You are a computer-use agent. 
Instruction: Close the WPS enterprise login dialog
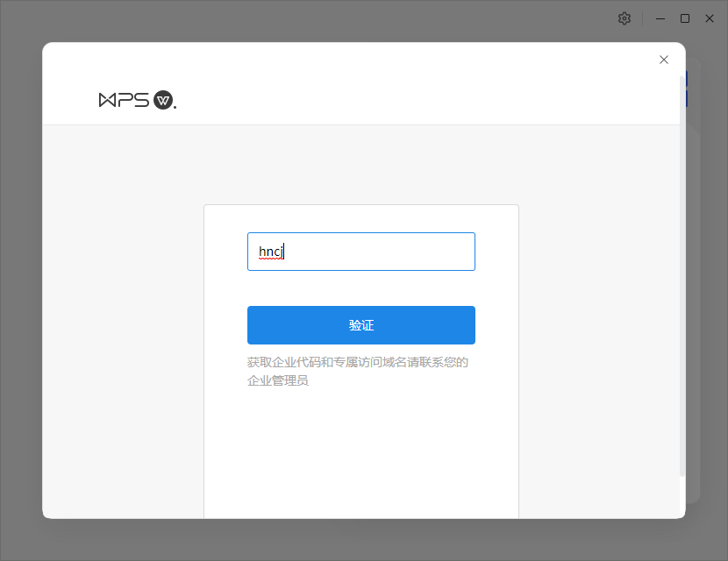point(664,60)
